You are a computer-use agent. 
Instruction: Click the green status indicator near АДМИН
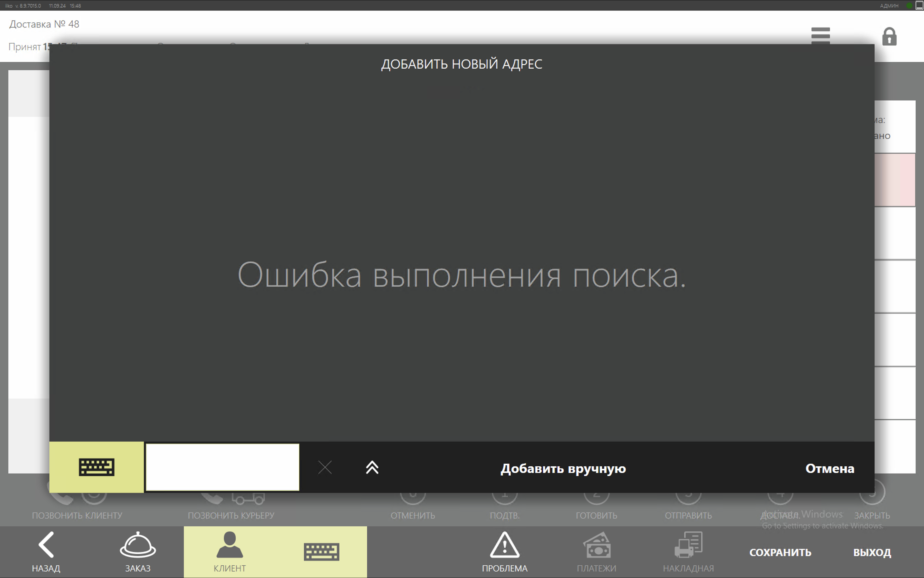pyautogui.click(x=909, y=5)
